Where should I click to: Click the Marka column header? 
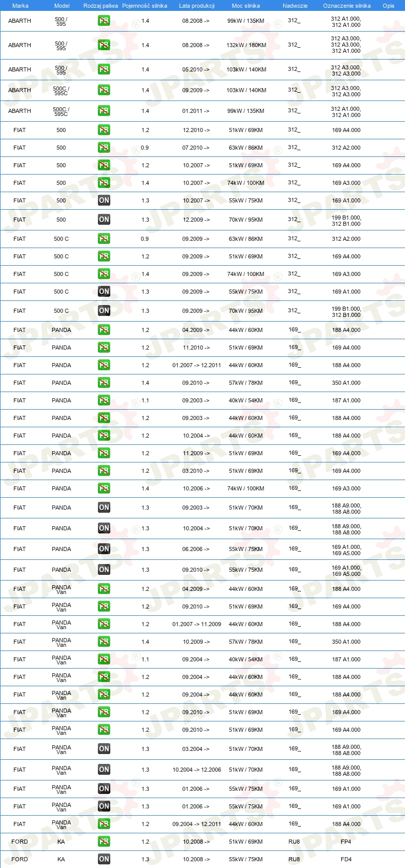pos(20,6)
